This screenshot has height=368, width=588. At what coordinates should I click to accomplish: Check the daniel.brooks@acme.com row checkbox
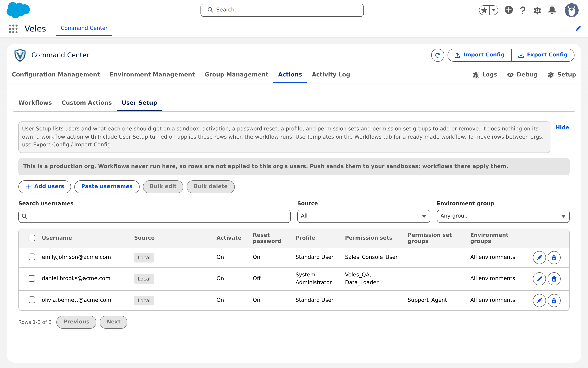[x=32, y=278]
